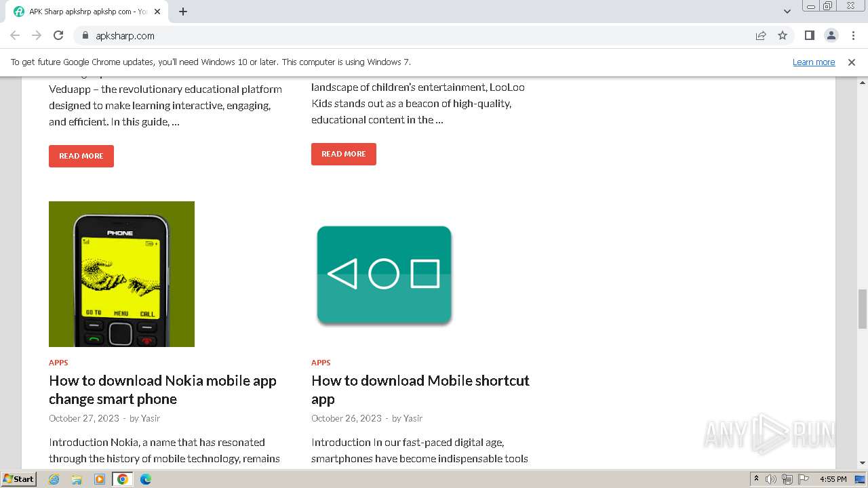Image resolution: width=868 pixels, height=488 pixels.
Task: Open the Mobile shortcut app thumbnail
Action: click(384, 274)
